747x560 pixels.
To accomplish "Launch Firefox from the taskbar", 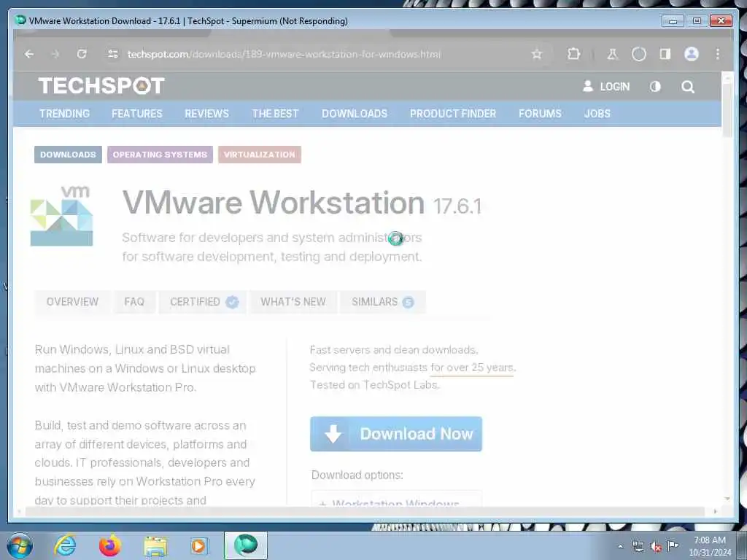I will [x=109, y=545].
